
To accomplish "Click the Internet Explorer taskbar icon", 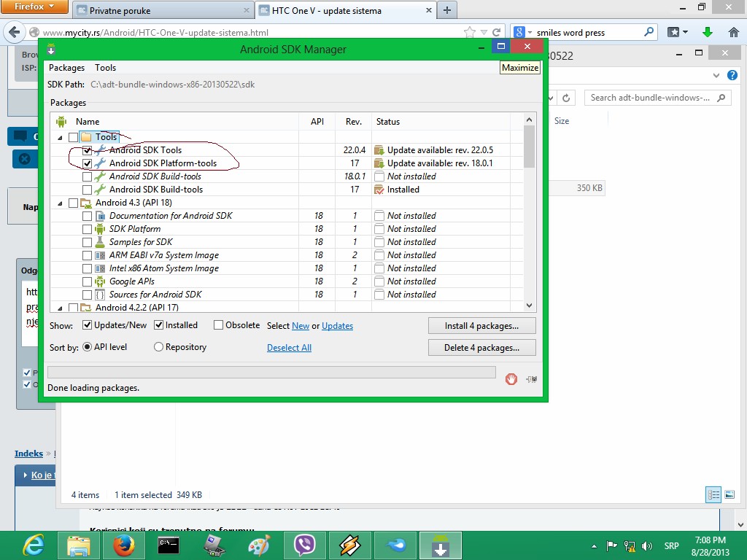I will tap(33, 545).
